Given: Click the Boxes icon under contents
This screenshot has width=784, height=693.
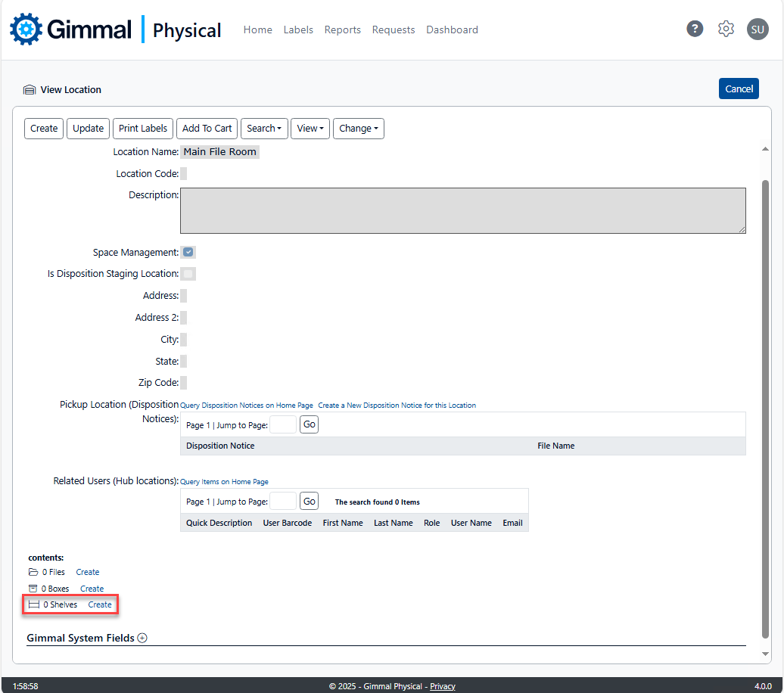Looking at the screenshot, I should click(33, 589).
